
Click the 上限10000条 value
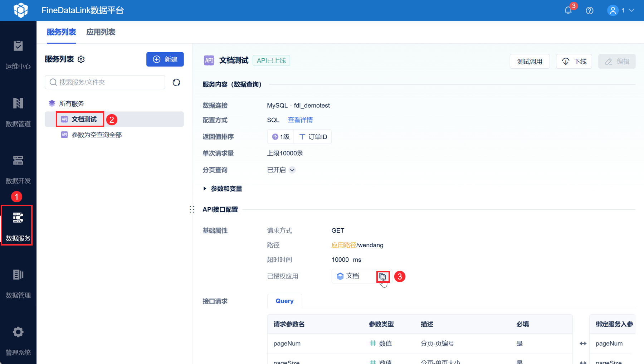[x=285, y=153]
